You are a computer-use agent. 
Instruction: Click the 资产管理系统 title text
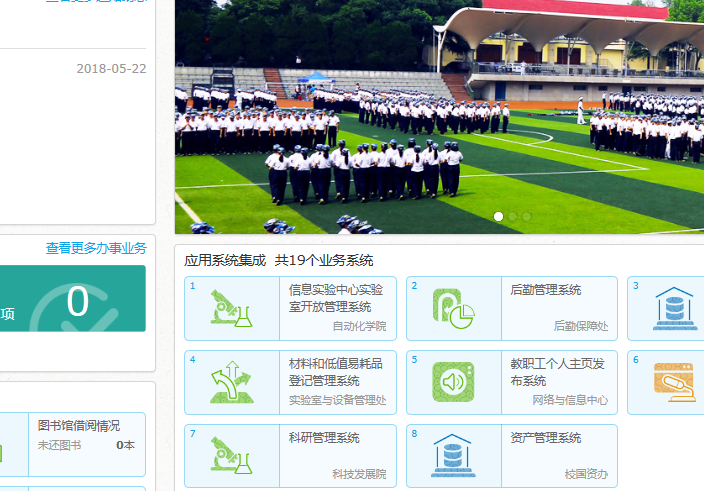tap(545, 438)
